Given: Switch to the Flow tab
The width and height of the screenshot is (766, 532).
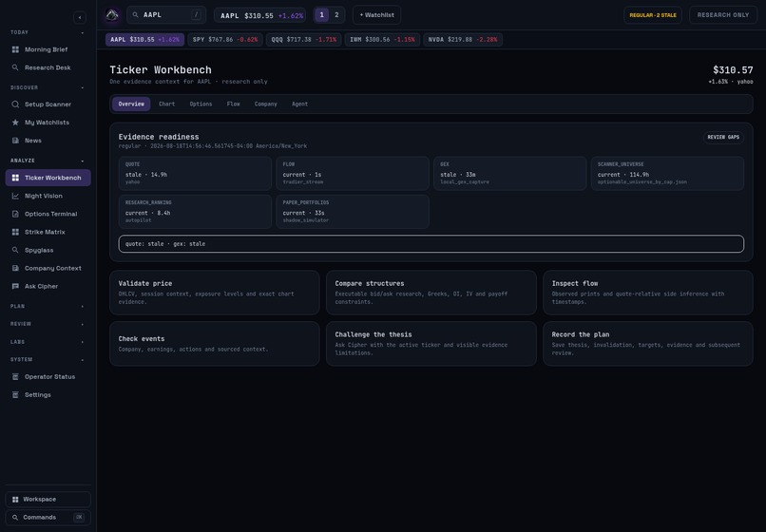Looking at the screenshot, I should [x=234, y=104].
